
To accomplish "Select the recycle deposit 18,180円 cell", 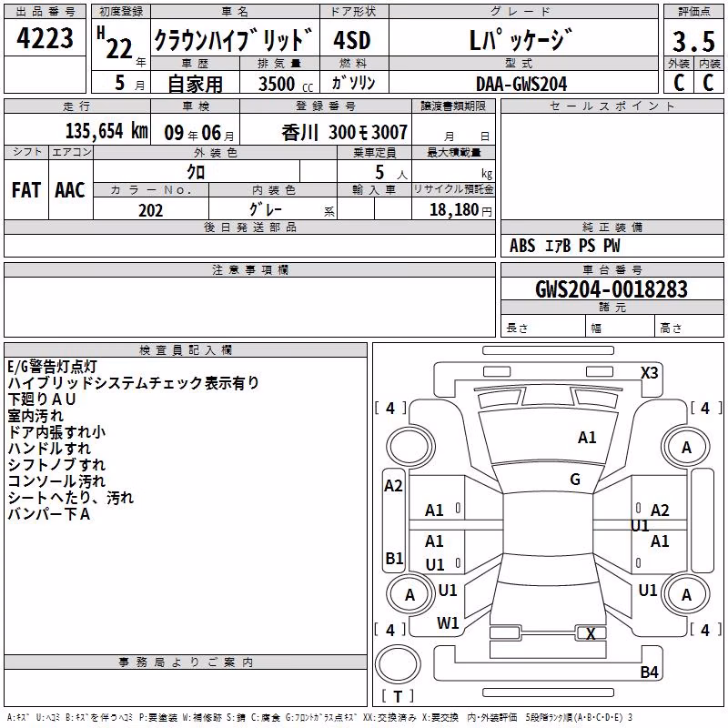I will [453, 209].
